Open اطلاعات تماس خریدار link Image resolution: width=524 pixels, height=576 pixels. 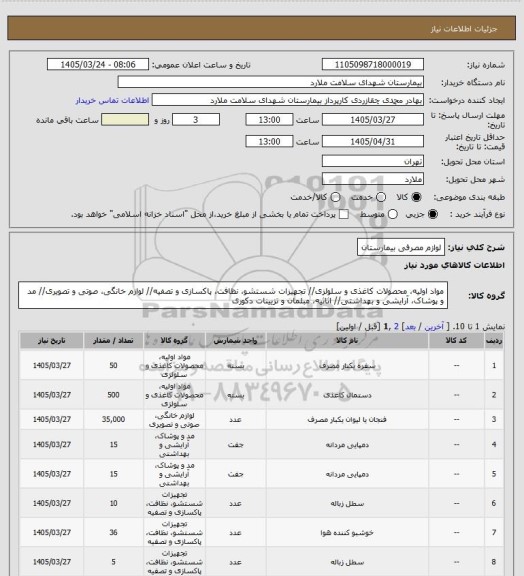click(x=112, y=100)
